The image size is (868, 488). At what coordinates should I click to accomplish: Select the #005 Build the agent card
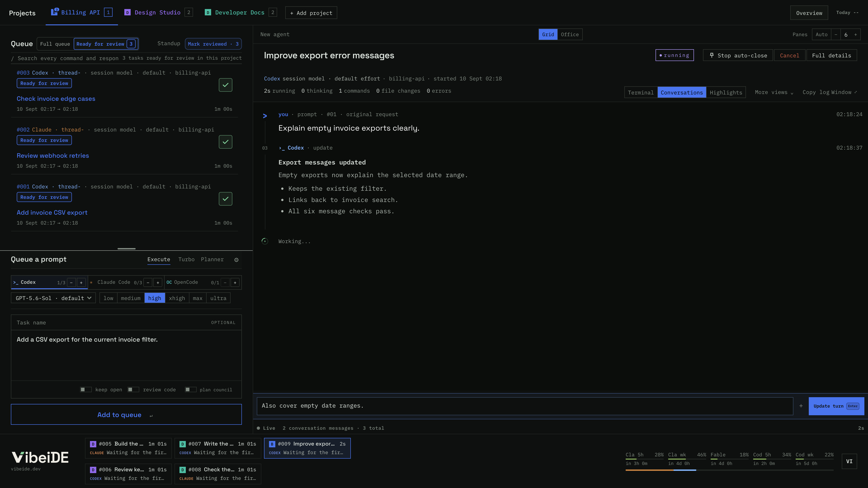tap(128, 448)
